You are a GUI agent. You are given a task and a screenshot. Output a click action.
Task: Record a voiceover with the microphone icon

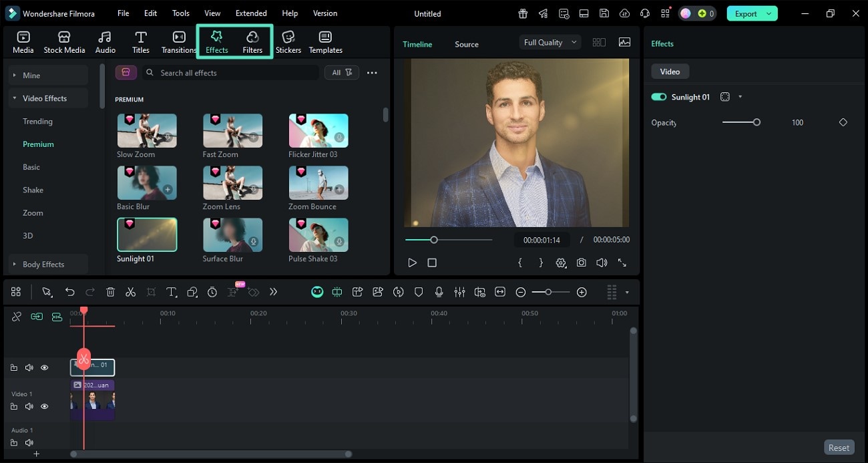439,292
